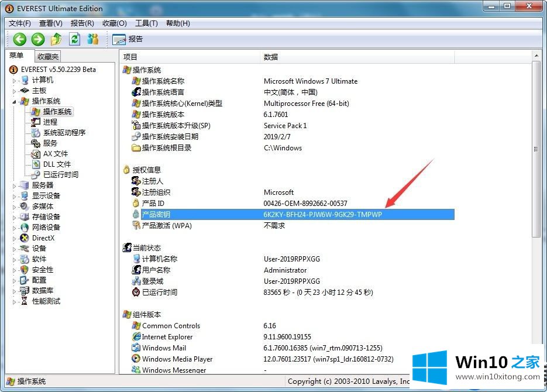
Task: Click the Refresh toolbar icon
Action: coord(74,39)
